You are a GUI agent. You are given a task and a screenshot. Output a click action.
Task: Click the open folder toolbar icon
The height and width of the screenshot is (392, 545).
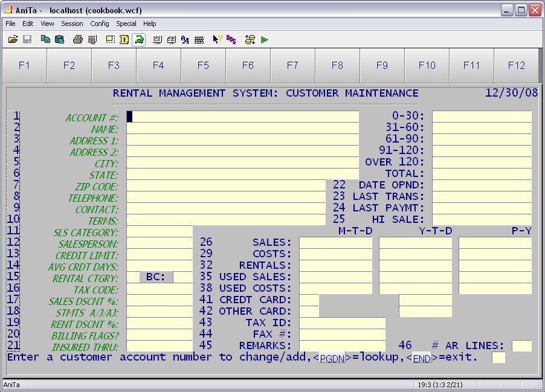[x=13, y=39]
